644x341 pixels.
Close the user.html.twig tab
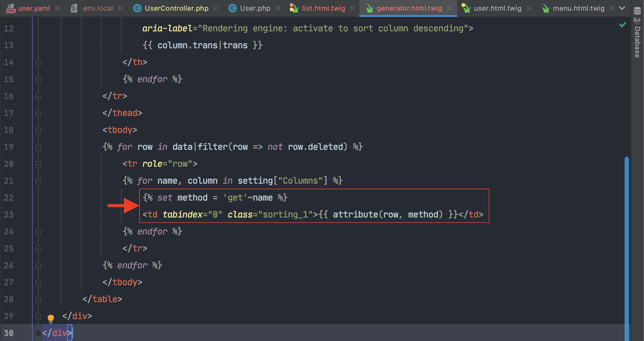529,8
